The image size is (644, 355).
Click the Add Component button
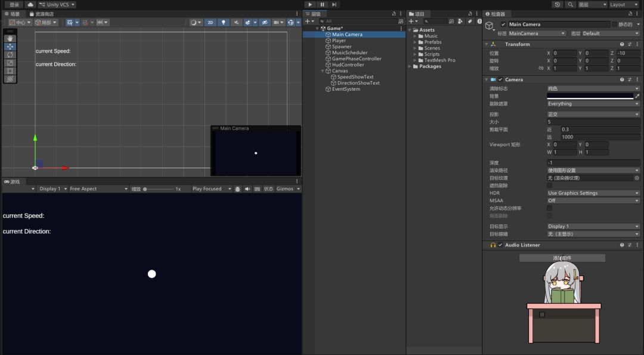pos(562,258)
